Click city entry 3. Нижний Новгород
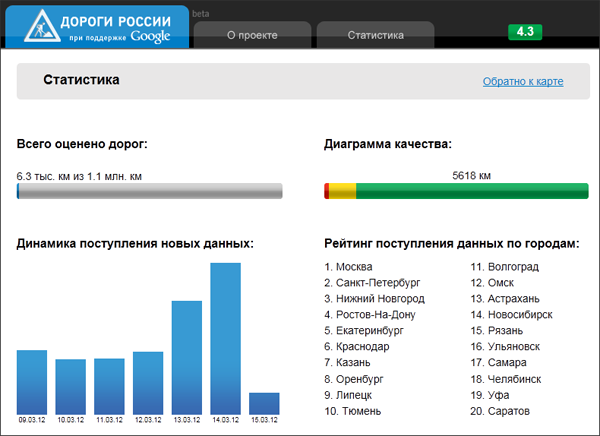 coord(374,299)
